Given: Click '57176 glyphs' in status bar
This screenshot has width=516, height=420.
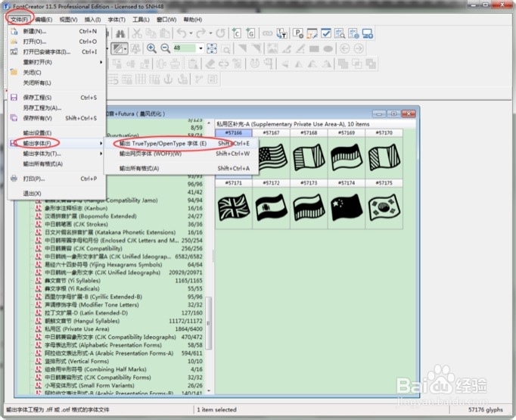Looking at the screenshot, I should click(486, 410).
